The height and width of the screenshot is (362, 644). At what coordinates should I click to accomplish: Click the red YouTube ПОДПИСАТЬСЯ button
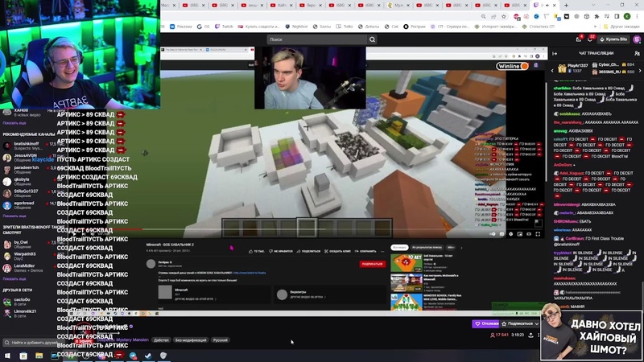click(x=372, y=264)
